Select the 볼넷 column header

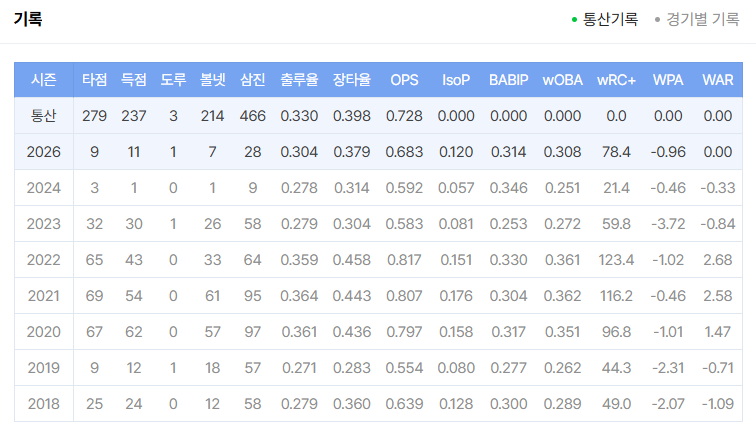[213, 80]
